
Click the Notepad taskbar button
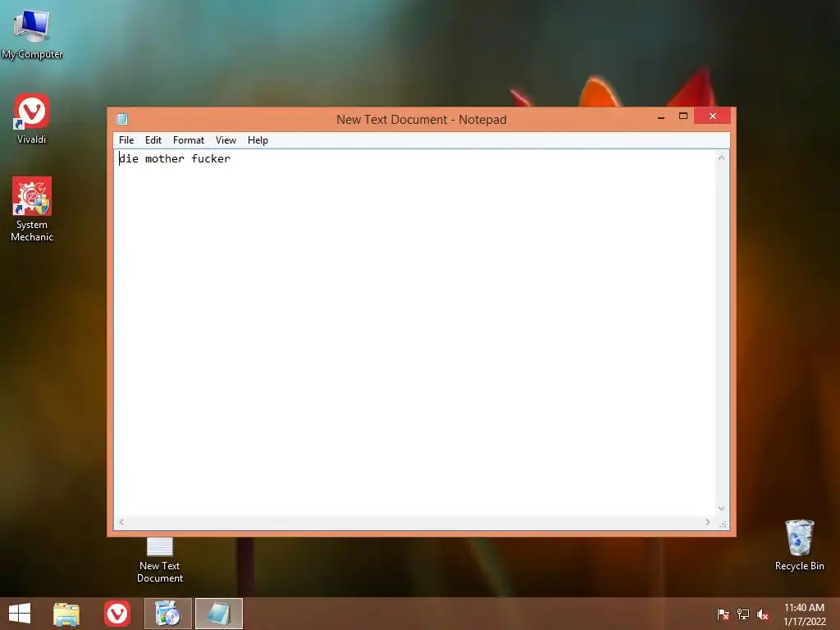click(218, 614)
